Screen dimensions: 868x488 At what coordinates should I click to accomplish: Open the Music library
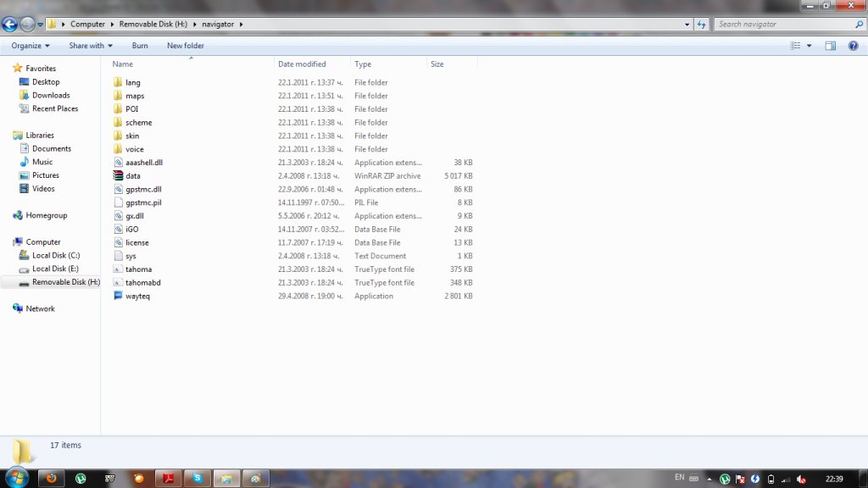[42, 162]
